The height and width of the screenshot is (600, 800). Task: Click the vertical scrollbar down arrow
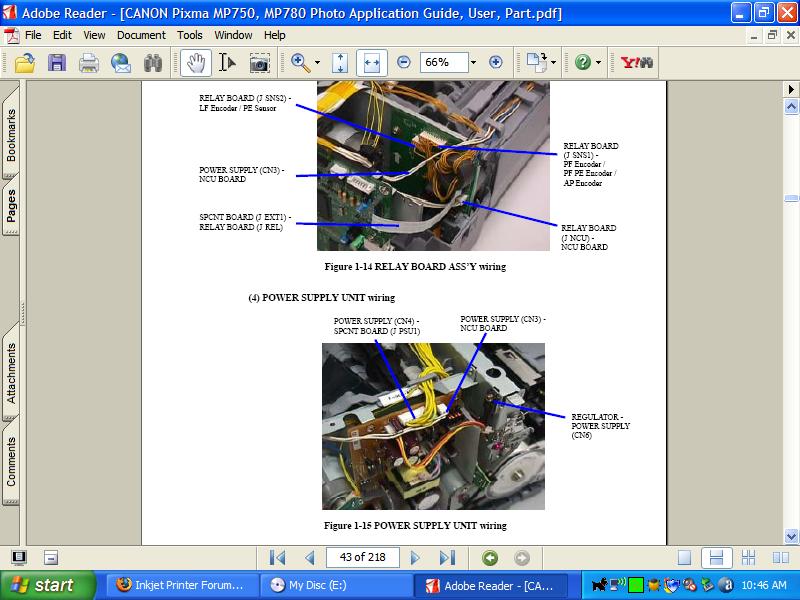click(791, 536)
